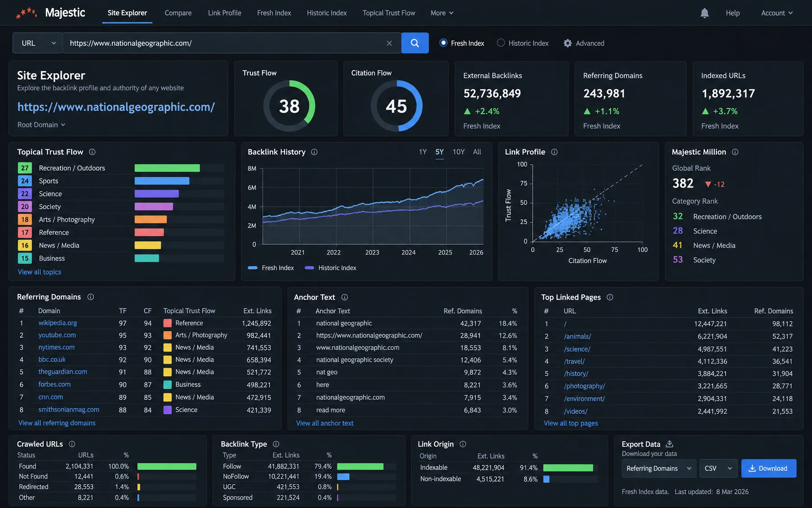Image resolution: width=812 pixels, height=508 pixels.
Task: Go to Link Profile tab
Action: click(x=225, y=13)
